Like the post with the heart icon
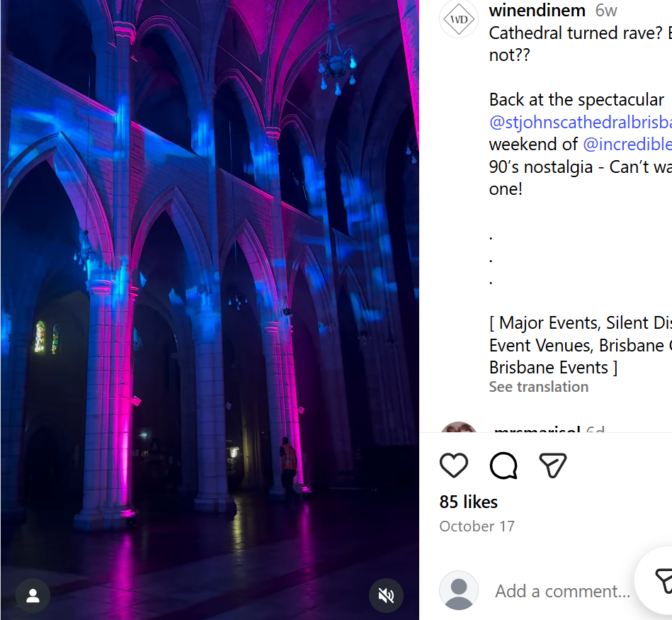This screenshot has width=672, height=620. pyautogui.click(x=454, y=466)
